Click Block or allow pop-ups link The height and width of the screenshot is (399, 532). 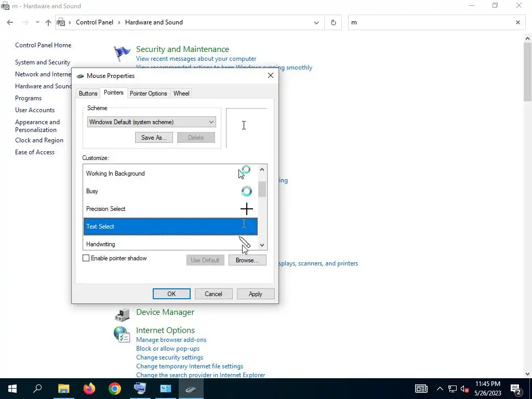(x=168, y=349)
